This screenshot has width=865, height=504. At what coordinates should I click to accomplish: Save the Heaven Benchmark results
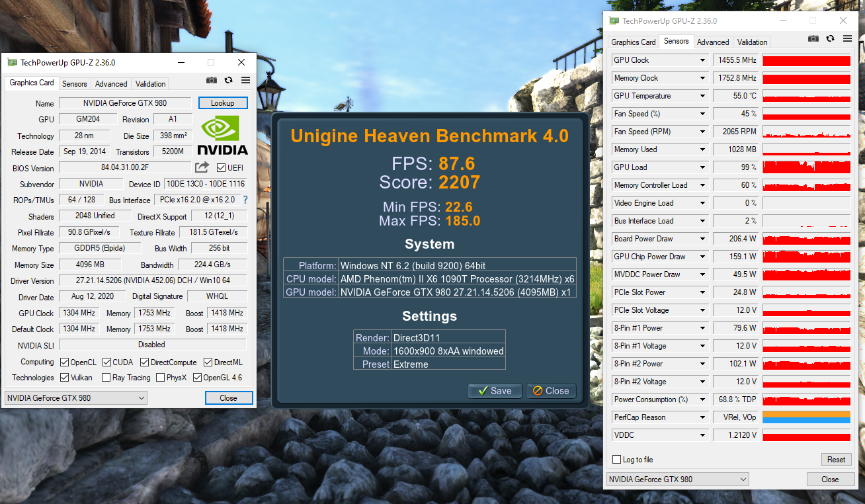click(x=495, y=391)
